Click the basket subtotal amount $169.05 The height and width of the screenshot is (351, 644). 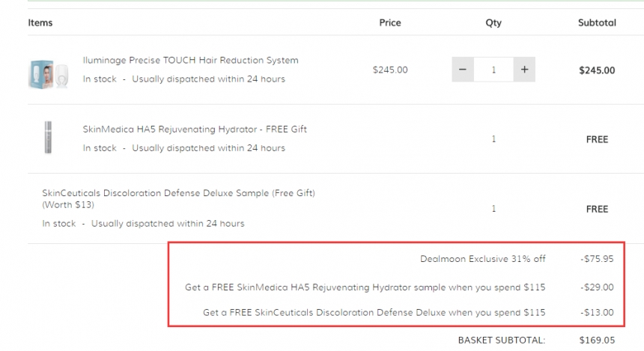tap(597, 340)
